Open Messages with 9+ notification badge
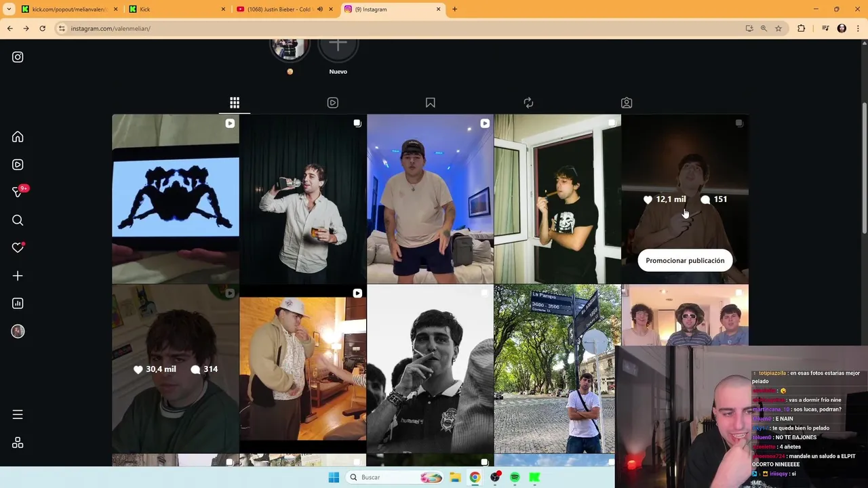The height and width of the screenshot is (488, 868). click(x=18, y=192)
